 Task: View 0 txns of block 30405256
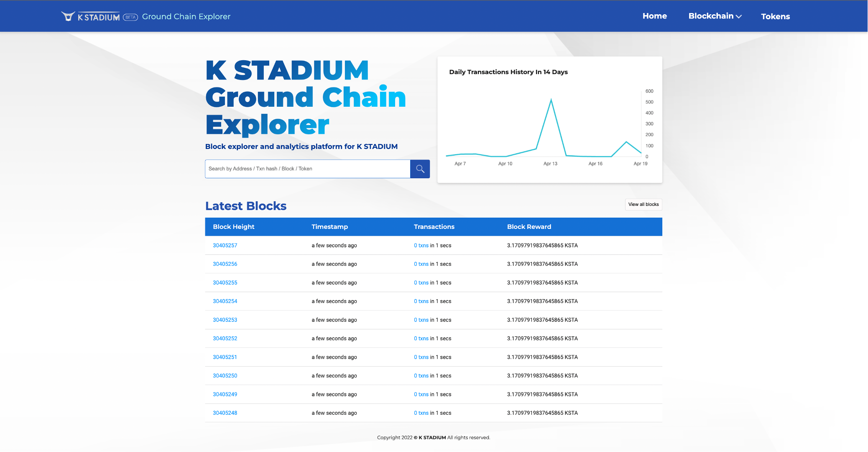[x=421, y=264]
